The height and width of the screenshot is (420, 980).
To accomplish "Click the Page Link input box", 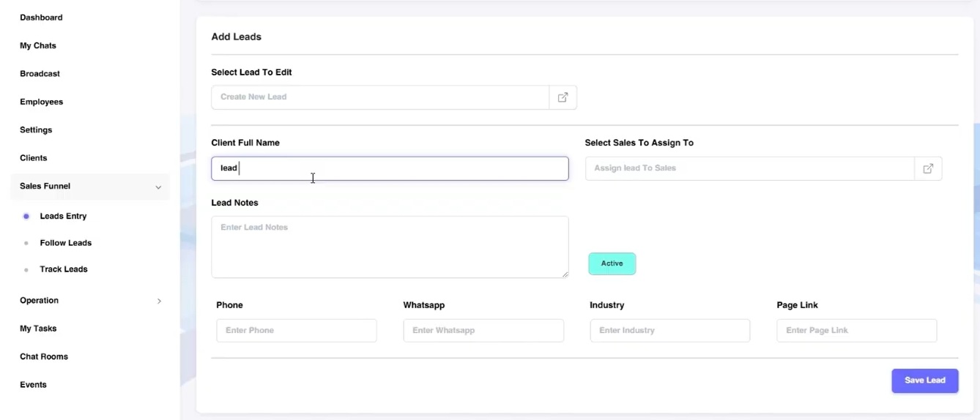I will [856, 331].
